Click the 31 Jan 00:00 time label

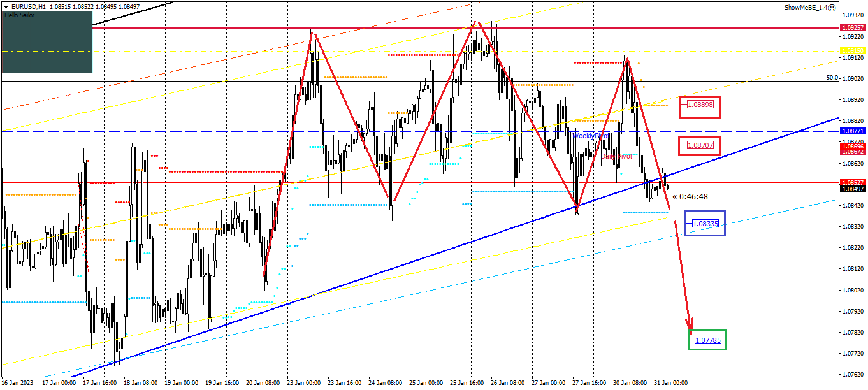[671, 383]
